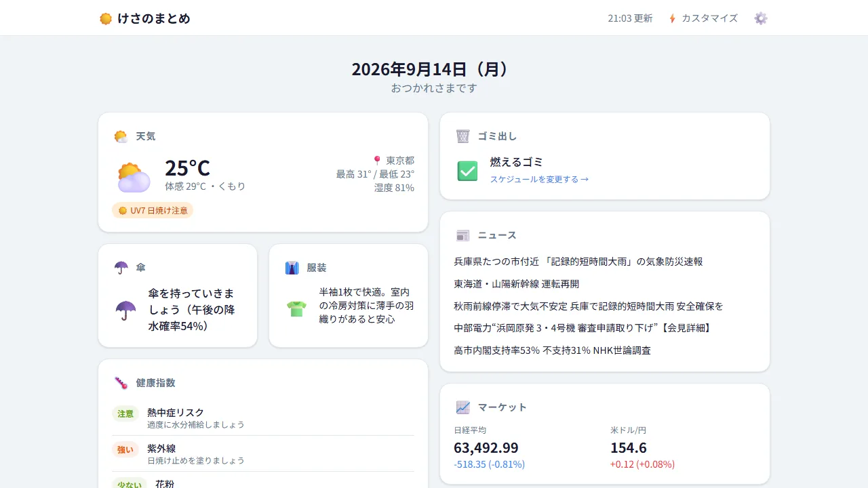
Task: Click the 花粉 row title
Action: (165, 484)
